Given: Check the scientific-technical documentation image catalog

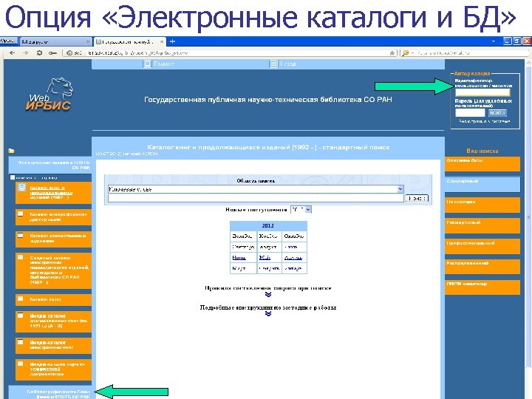Looking at the screenshot, I should click(21, 364).
